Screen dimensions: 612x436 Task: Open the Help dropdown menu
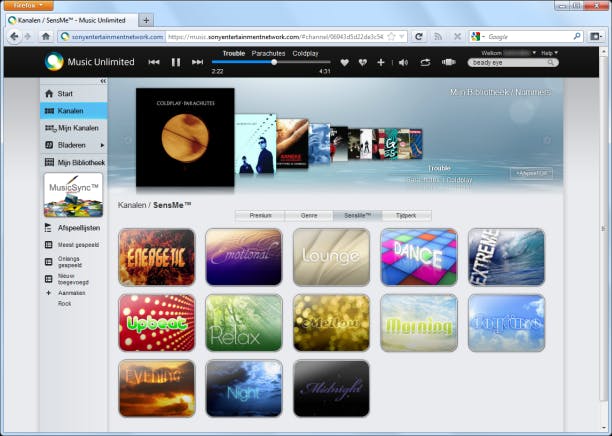click(549, 53)
